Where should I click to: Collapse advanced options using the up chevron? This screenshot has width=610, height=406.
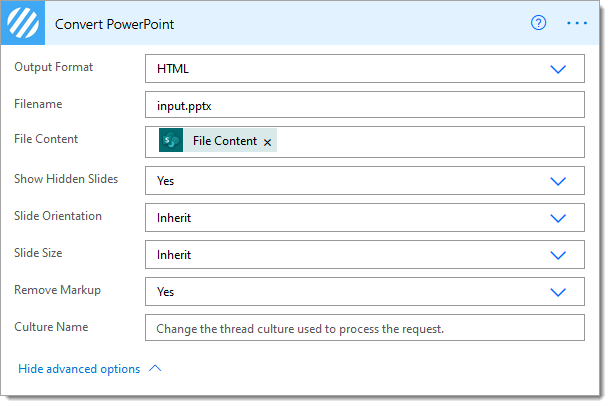[155, 368]
